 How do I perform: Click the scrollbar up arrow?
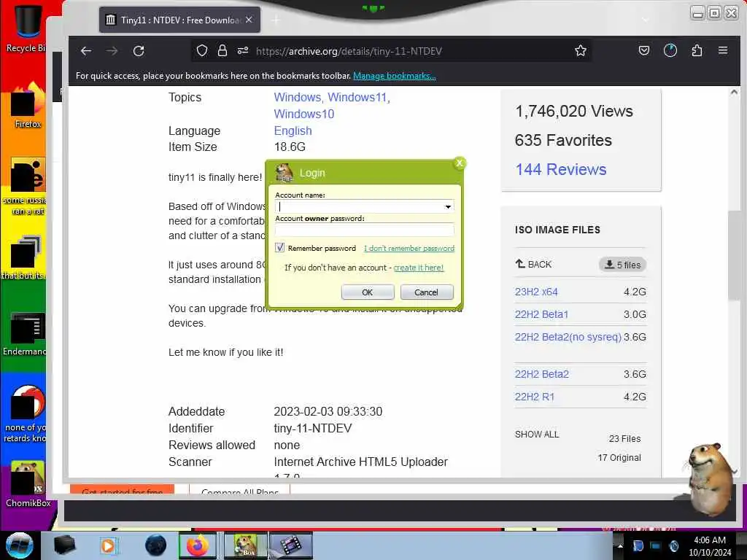734,93
